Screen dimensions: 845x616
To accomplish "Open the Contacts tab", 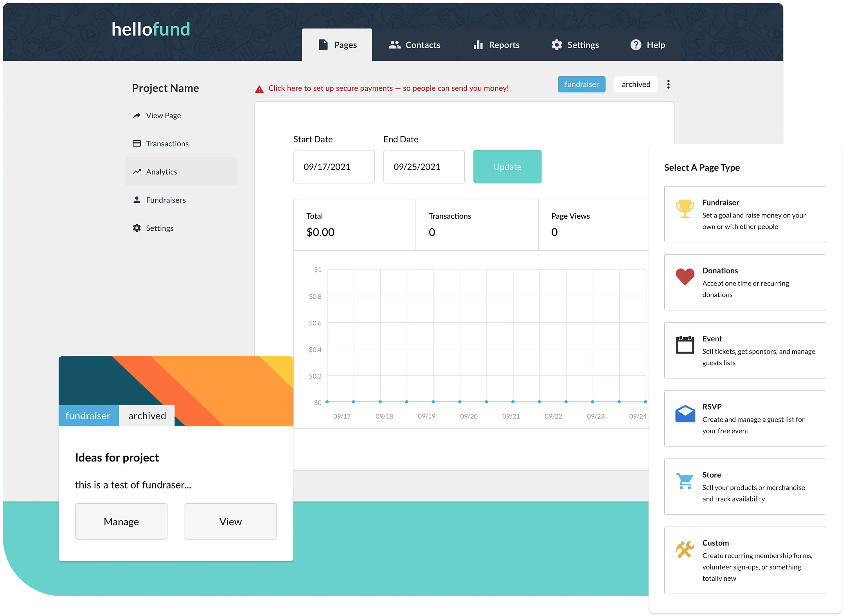I will point(414,45).
